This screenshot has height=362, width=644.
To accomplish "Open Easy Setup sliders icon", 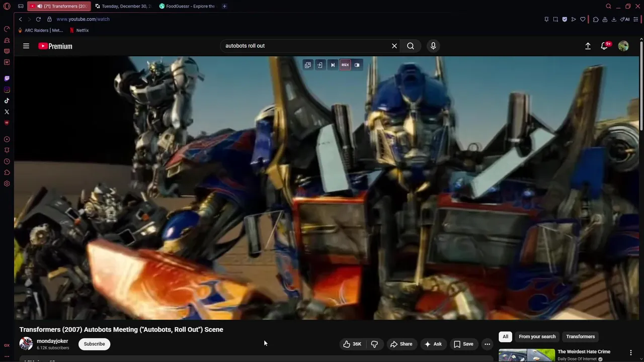I will click(x=636, y=19).
